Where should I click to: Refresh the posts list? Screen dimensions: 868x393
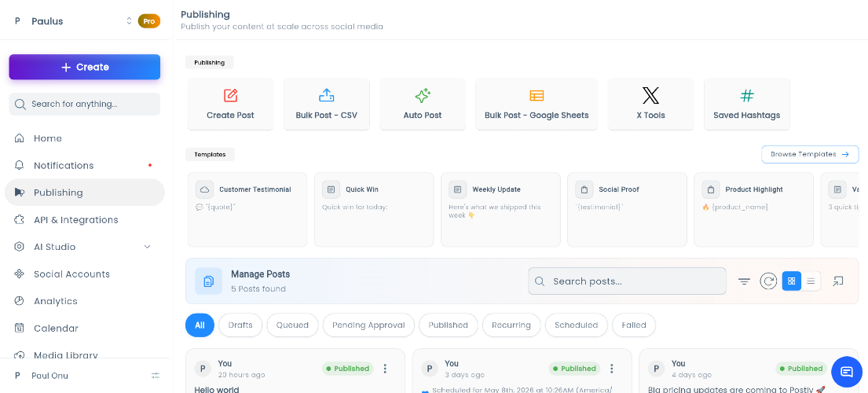point(767,281)
